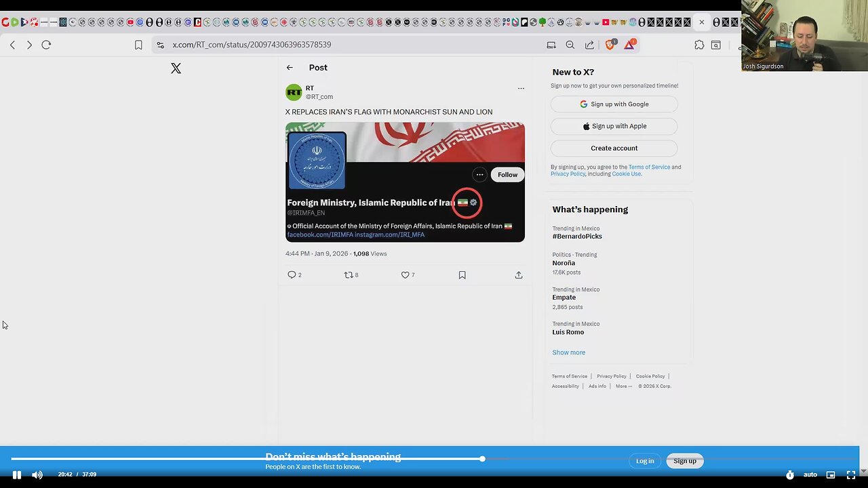Click Create account button

tap(614, 148)
